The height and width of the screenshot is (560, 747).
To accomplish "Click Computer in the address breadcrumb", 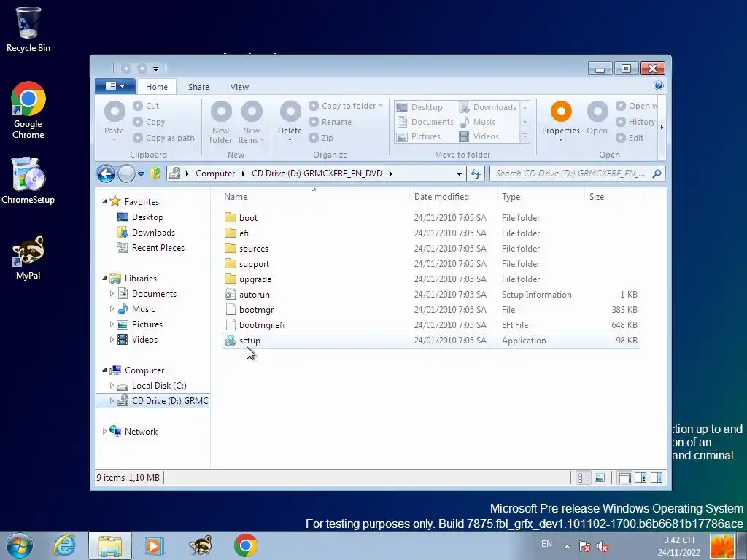I will point(215,174).
